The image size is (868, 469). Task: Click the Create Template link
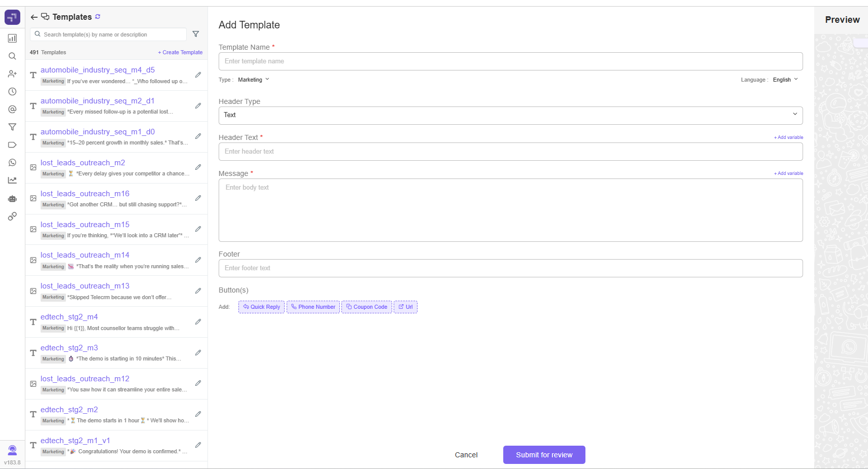(x=180, y=52)
